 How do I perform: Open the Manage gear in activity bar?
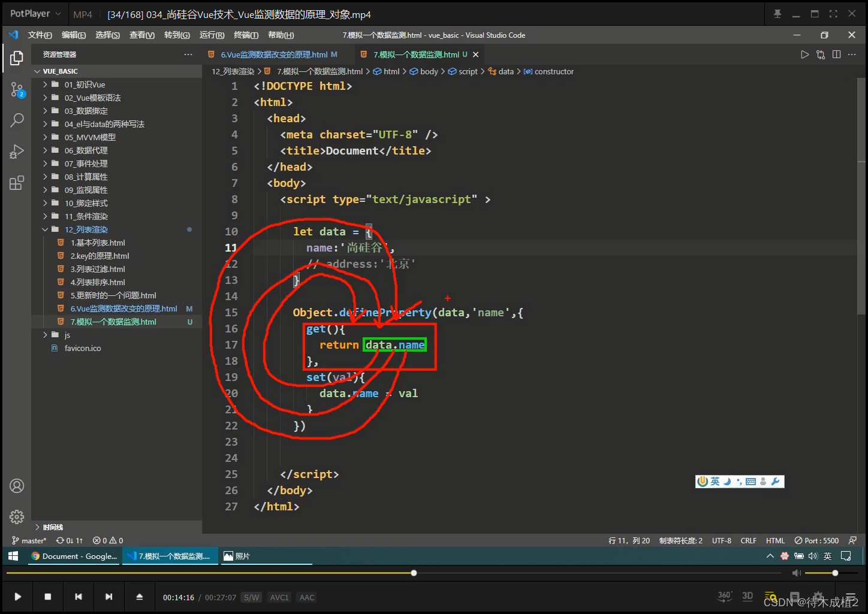(17, 516)
